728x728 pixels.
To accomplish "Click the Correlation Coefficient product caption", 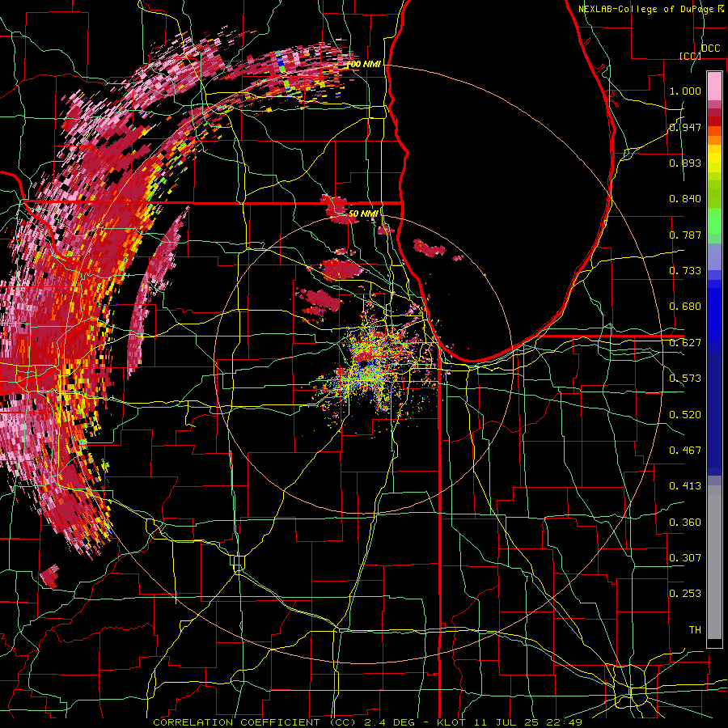I will coord(367,722).
